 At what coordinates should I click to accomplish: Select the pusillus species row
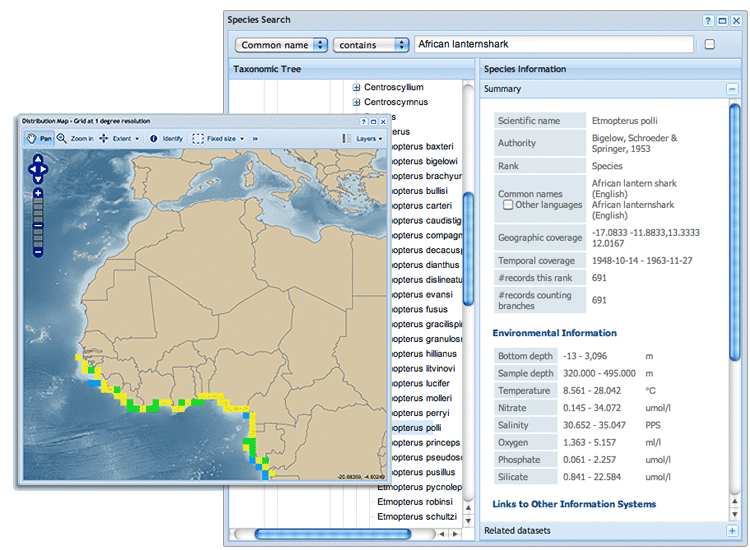423,472
